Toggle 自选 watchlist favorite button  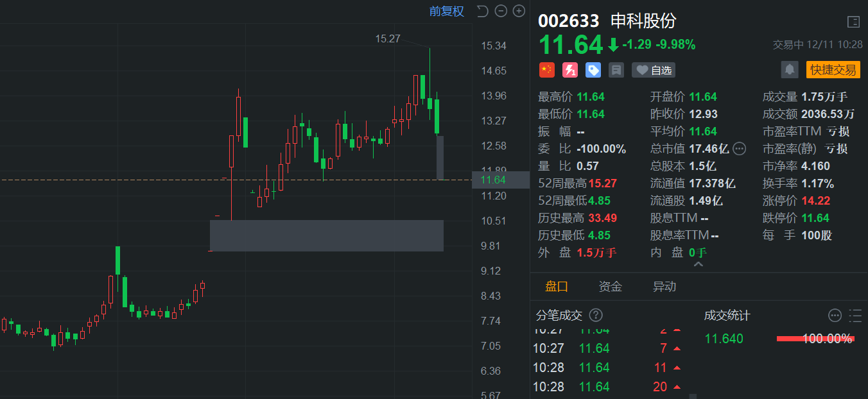(x=654, y=70)
